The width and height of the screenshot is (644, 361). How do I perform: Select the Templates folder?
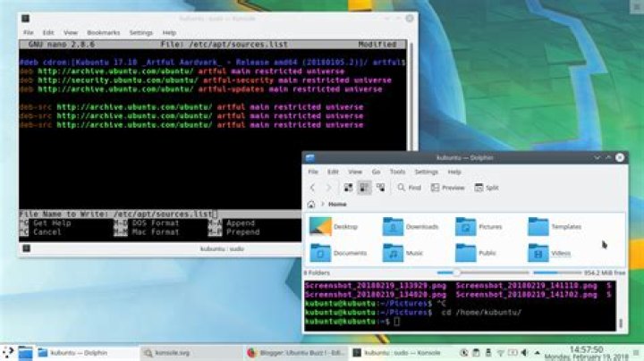(x=555, y=226)
